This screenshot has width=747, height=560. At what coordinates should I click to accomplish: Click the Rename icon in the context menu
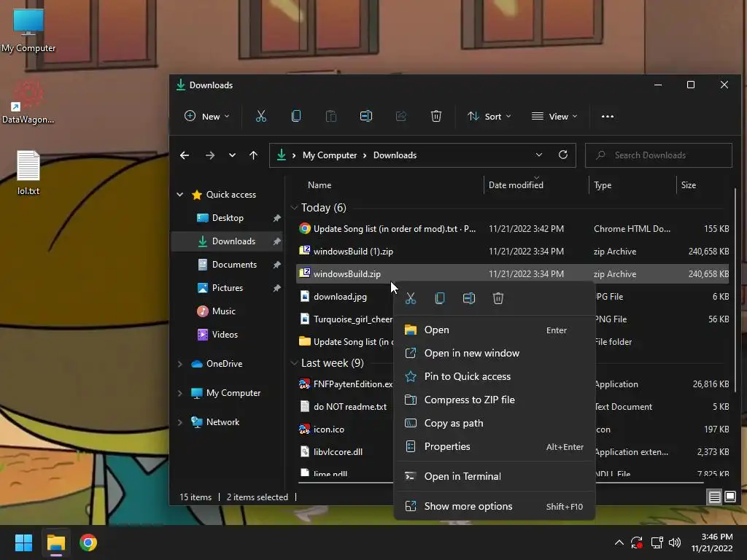coord(469,298)
